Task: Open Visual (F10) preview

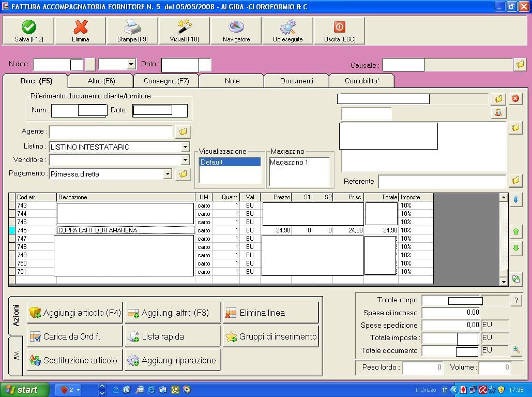Action: click(x=184, y=31)
